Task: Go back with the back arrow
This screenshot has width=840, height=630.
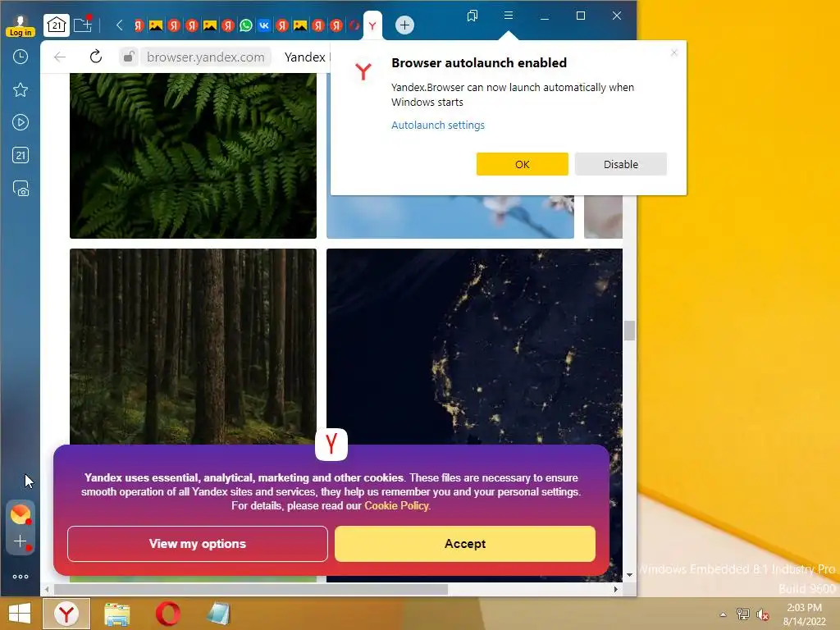Action: click(x=60, y=57)
